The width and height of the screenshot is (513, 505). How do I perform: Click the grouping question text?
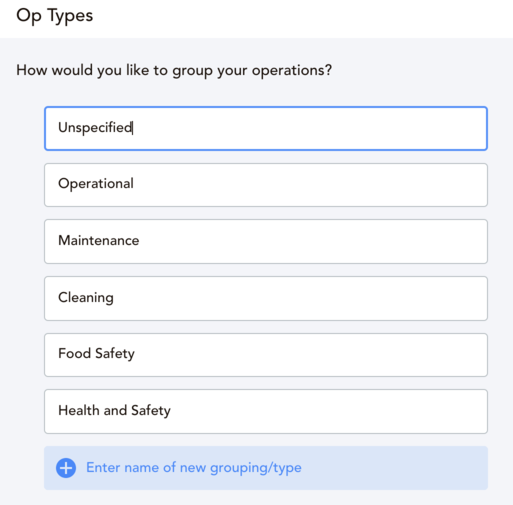pos(174,70)
